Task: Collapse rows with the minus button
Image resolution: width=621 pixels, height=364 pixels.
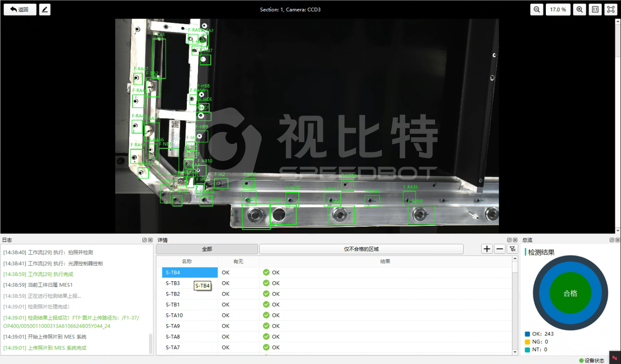Action: tap(500, 249)
